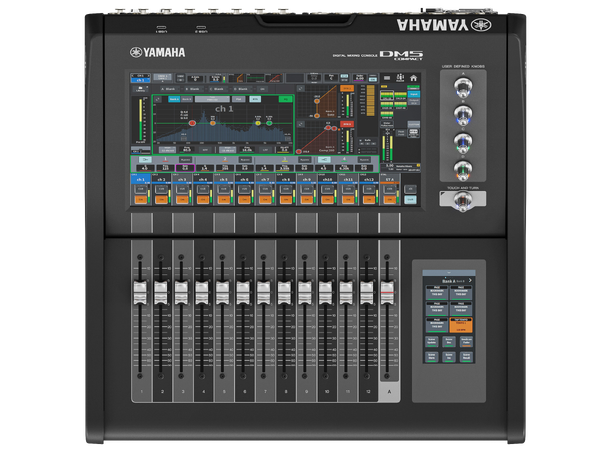Open the EQ type dropdown
This screenshot has width=610, height=450.
pyautogui.click(x=212, y=99)
